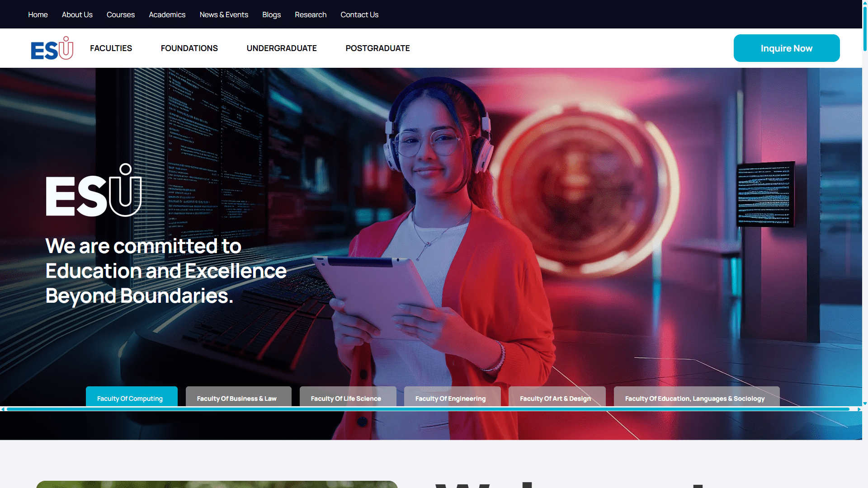Select the Faculty Of Computing tab

pos(132,397)
